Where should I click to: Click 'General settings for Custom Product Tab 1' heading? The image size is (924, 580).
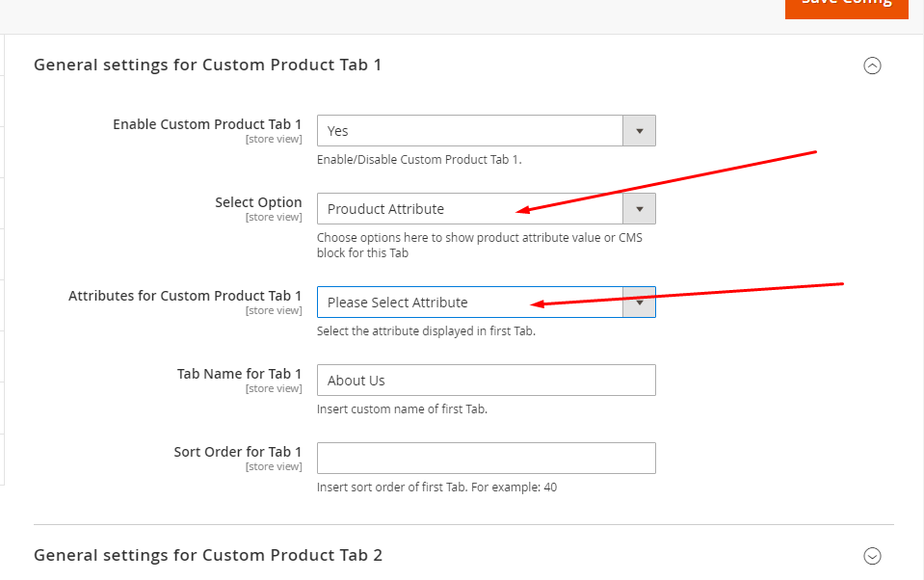[208, 65]
